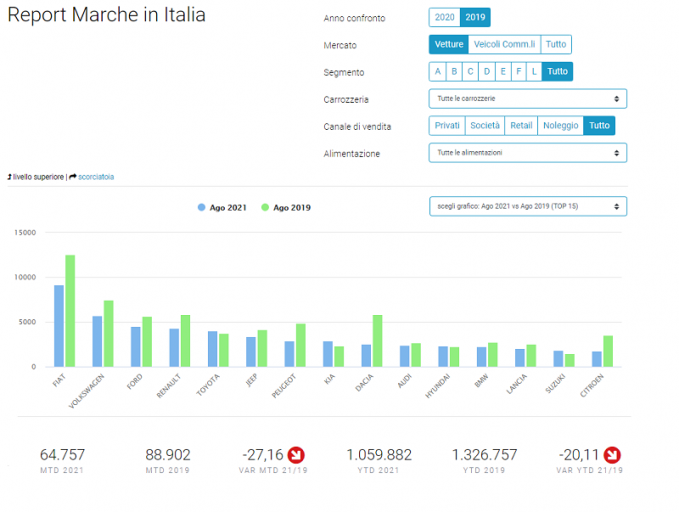Click the share arrow icon before scorciatoia
This screenshot has width=679, height=512.
pyautogui.click(x=73, y=176)
